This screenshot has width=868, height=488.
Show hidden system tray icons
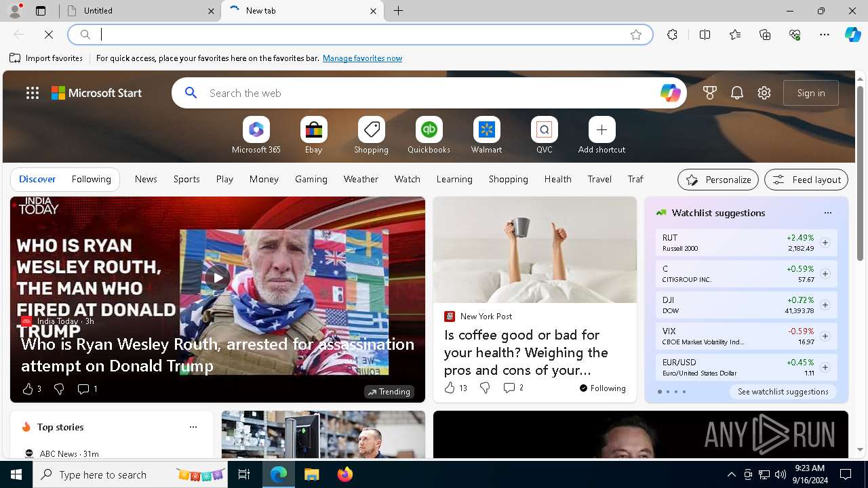(731, 474)
